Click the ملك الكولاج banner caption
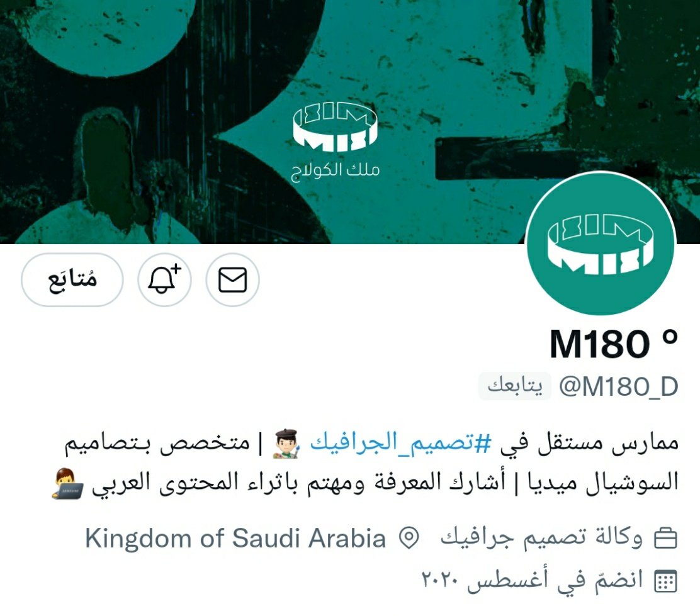This screenshot has width=700, height=616. coord(336,171)
